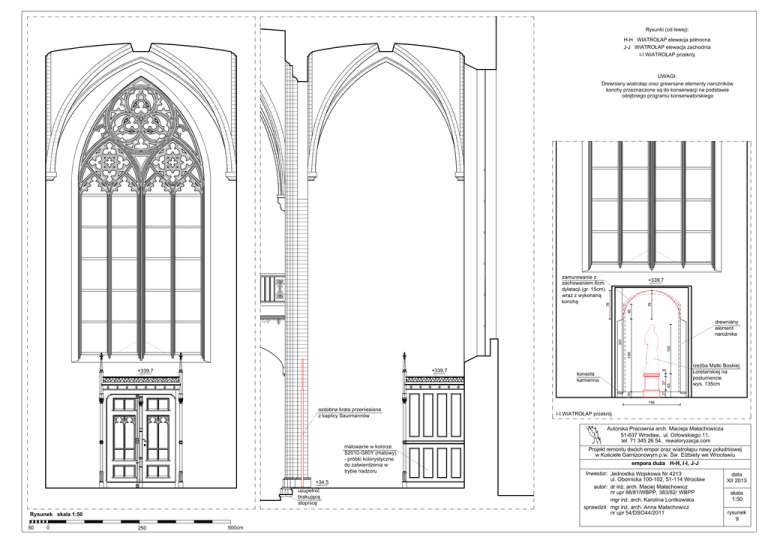The width and height of the screenshot is (768, 543).
Task: Click the 'rysunek 9' drawing number cell
Action: tap(736, 516)
